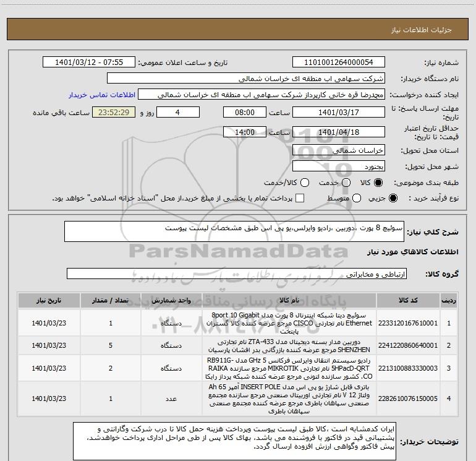476x461 pixels.
Task: Click the delivery city field بجنورد
Action: pyautogui.click(x=339, y=166)
